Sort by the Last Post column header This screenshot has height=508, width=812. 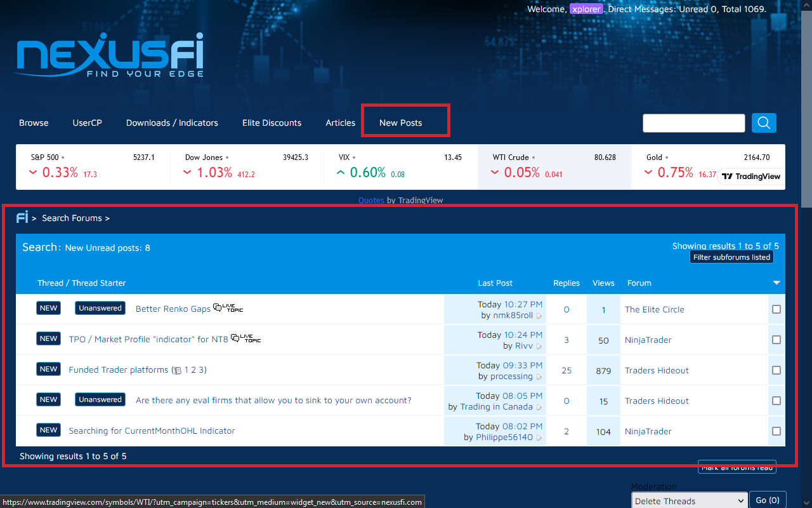(x=495, y=283)
